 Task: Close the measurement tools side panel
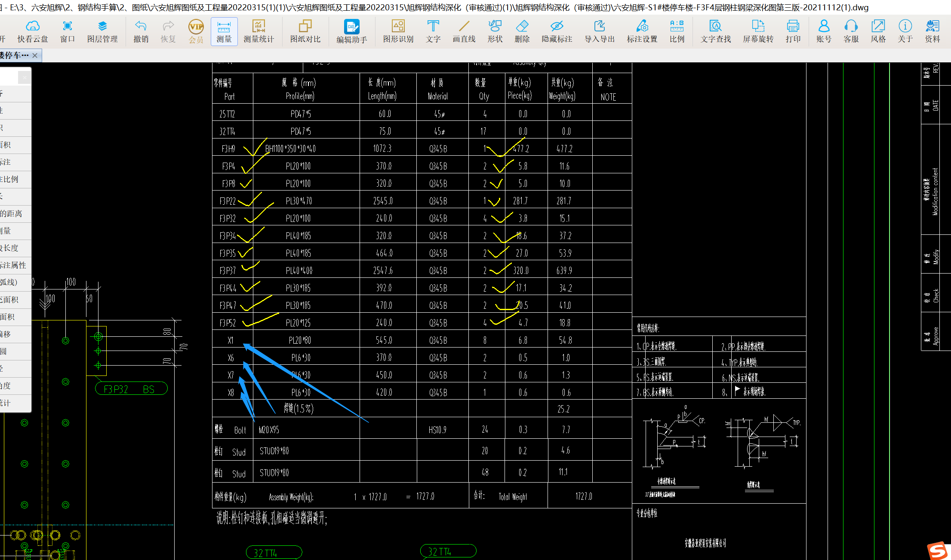pos(25,77)
